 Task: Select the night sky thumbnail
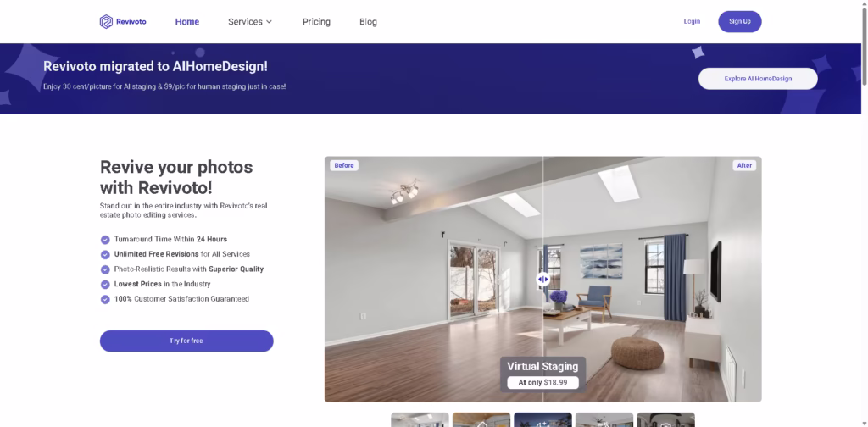click(542, 419)
